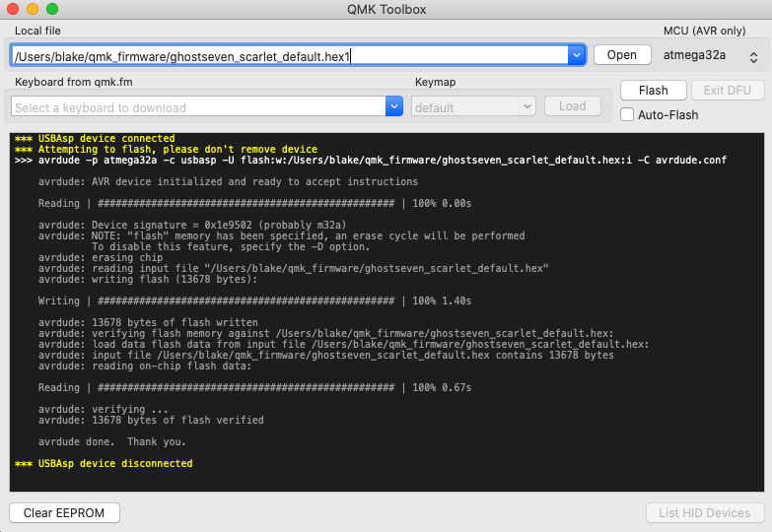Click 'avrdude done. Thank you.' line
The image size is (772, 532).
point(112,441)
